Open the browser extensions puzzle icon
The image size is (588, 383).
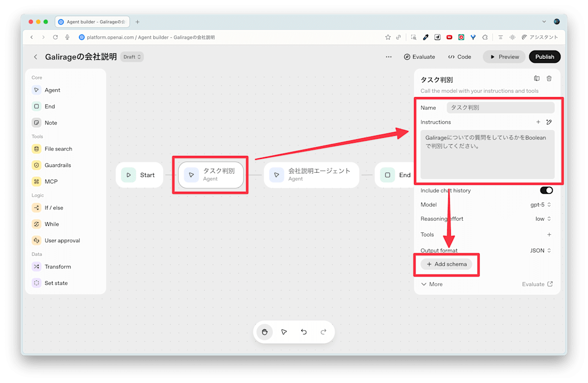tap(485, 37)
